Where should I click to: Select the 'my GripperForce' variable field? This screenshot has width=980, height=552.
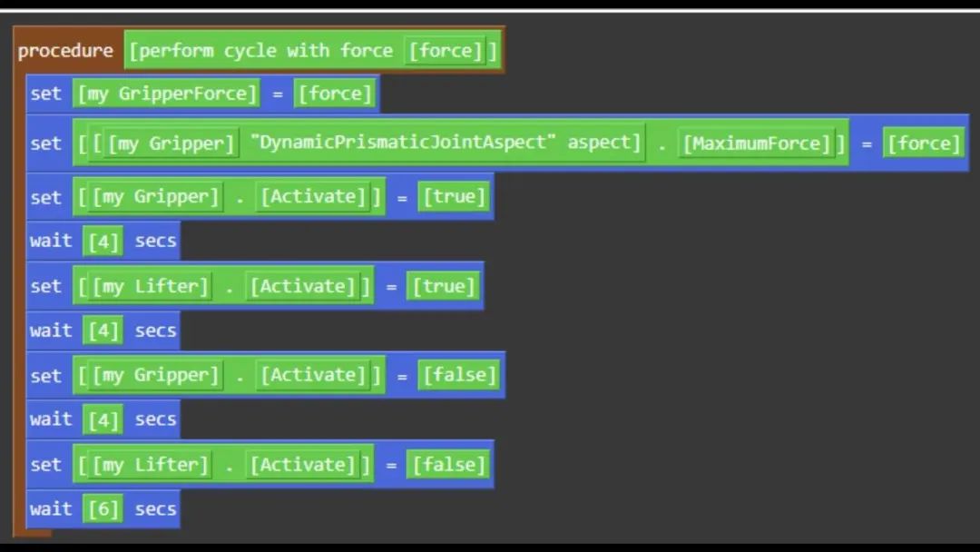[x=167, y=94]
